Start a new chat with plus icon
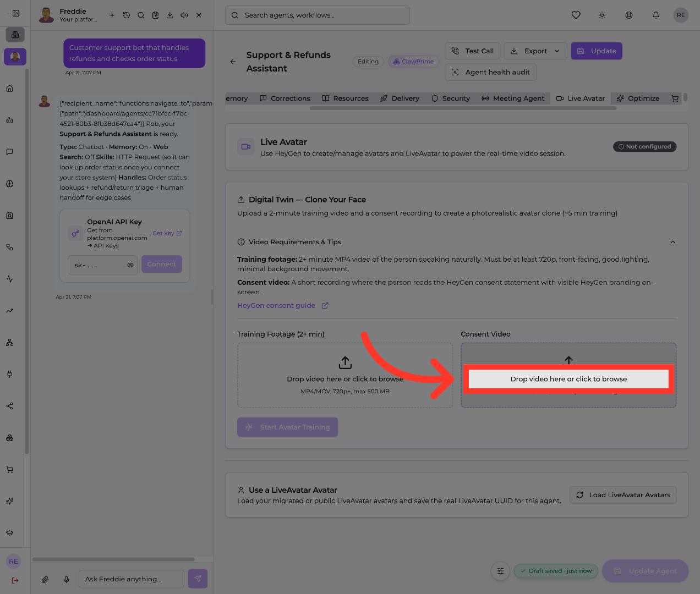 point(112,15)
